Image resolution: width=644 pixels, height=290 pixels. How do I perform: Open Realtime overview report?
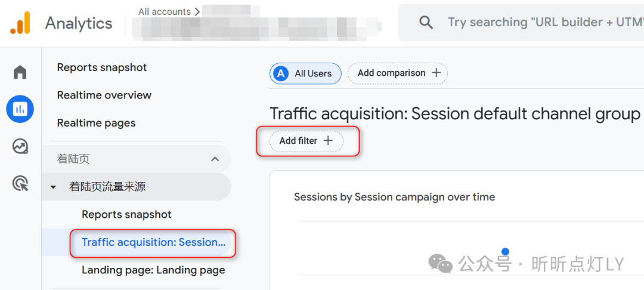[104, 95]
